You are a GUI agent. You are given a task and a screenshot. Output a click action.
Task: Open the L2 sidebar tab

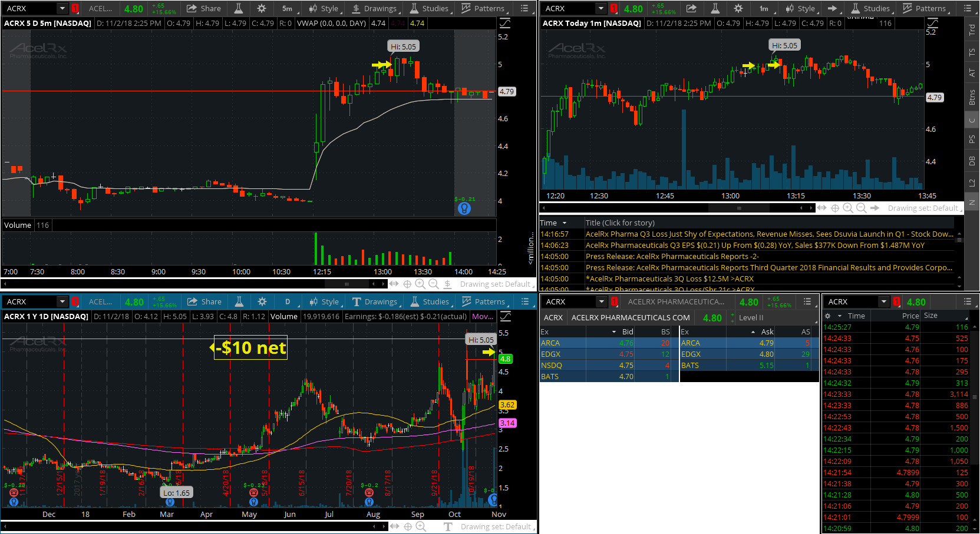pyautogui.click(x=972, y=183)
